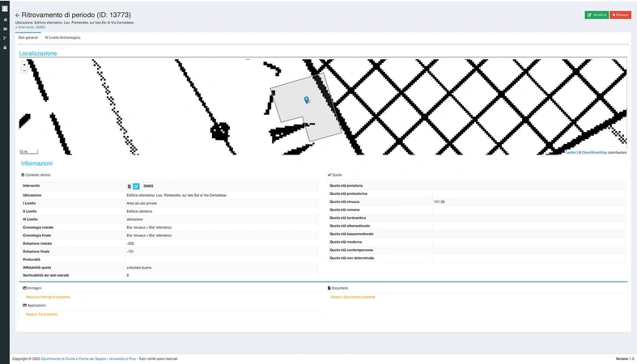This screenshot has width=637, height=364.
Task: Open the home icon in the left sidebar
Action: coord(5,20)
